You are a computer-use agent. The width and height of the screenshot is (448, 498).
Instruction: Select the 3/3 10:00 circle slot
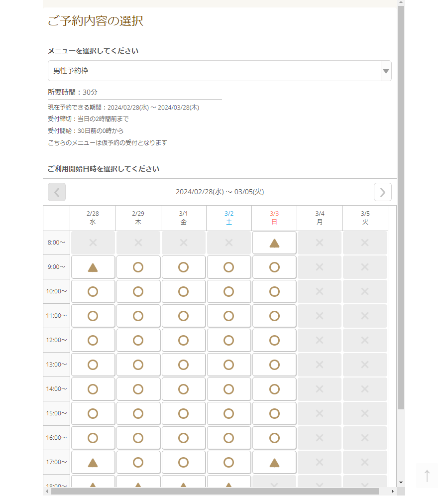click(x=274, y=292)
